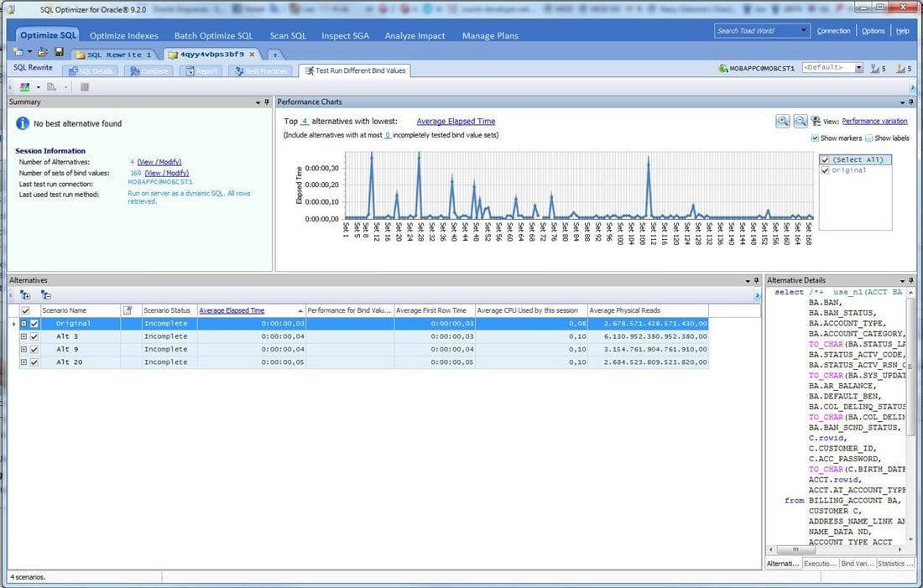Click the View icon beside Performance variation
923x588 pixels.
pyautogui.click(x=816, y=122)
